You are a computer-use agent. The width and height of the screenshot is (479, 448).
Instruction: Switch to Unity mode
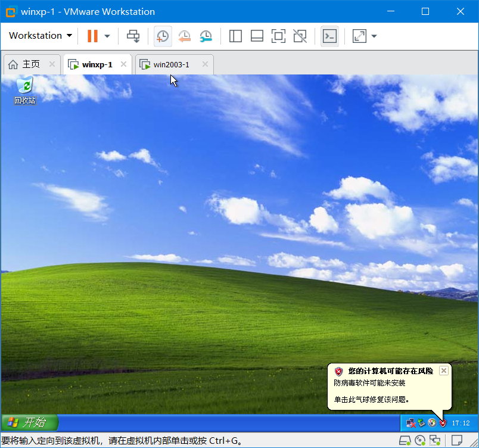coord(300,36)
